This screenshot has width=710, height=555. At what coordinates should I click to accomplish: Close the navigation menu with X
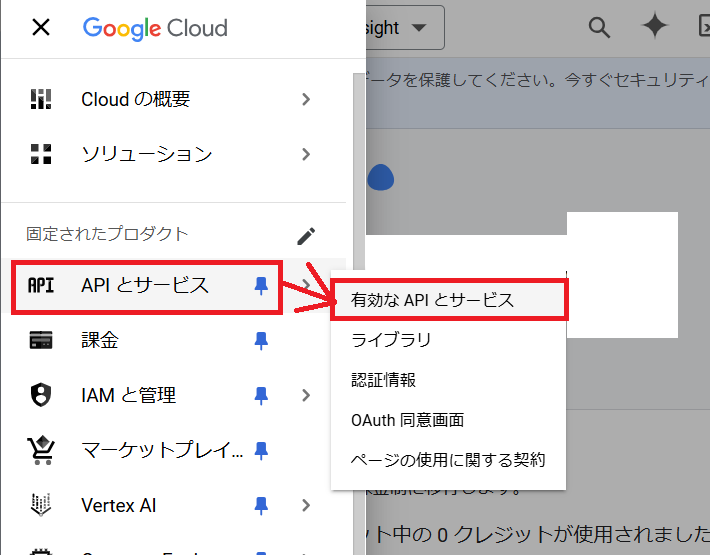coord(41,27)
